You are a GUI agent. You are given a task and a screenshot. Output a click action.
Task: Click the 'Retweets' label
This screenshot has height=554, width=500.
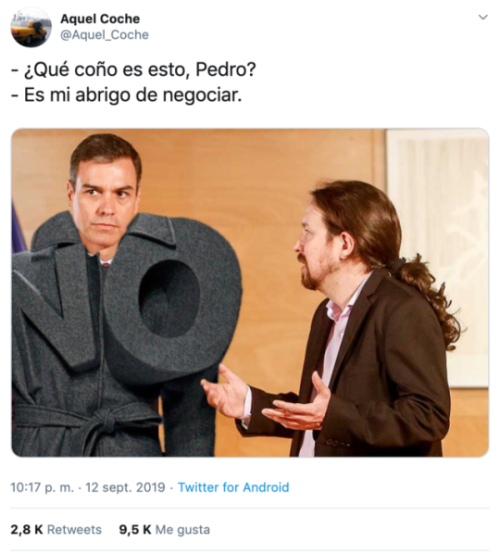click(x=74, y=530)
